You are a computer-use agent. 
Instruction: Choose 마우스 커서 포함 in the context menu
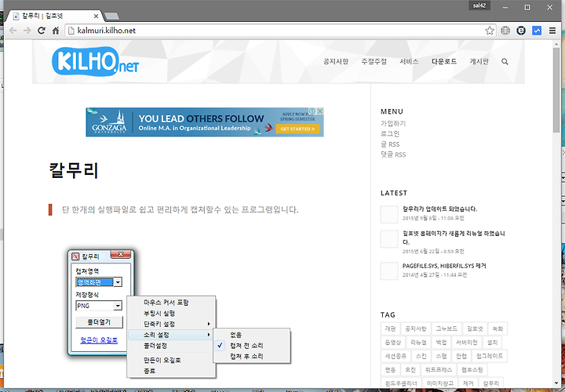click(x=172, y=303)
